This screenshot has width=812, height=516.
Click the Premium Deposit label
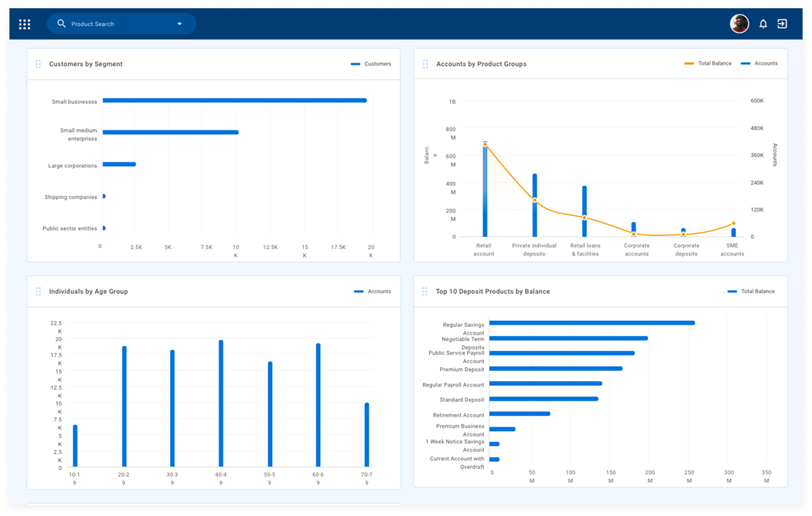tap(462, 369)
